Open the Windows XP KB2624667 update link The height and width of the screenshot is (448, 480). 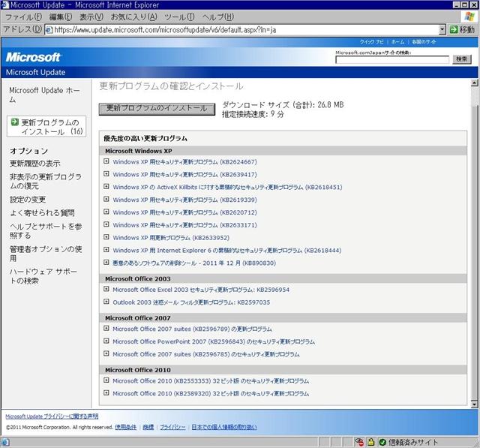pyautogui.click(x=185, y=161)
